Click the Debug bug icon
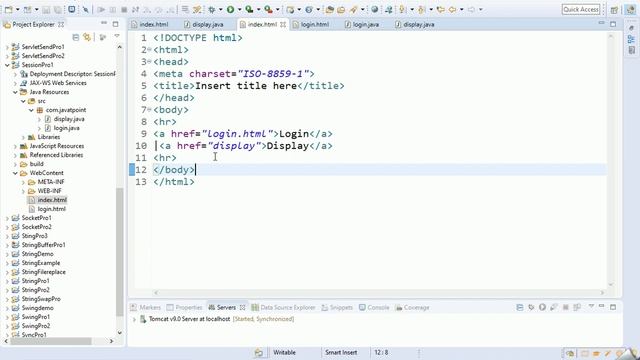The height and width of the screenshot is (360, 640). (211, 9)
